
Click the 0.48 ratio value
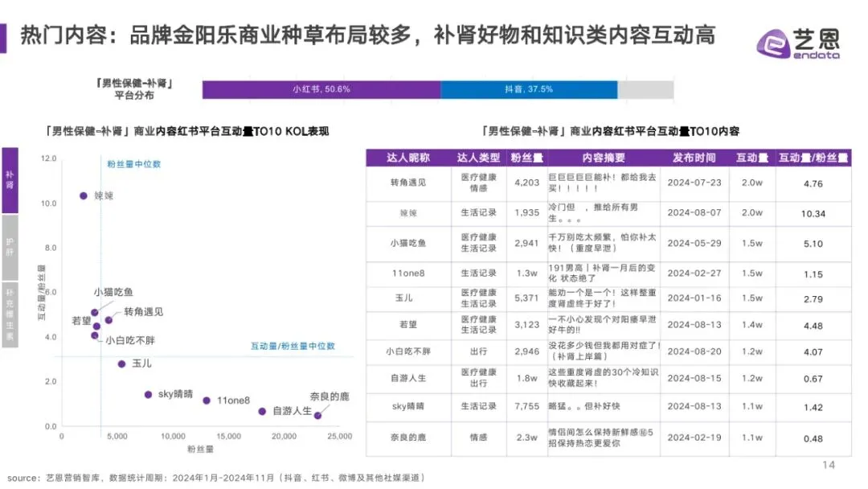[x=813, y=438]
